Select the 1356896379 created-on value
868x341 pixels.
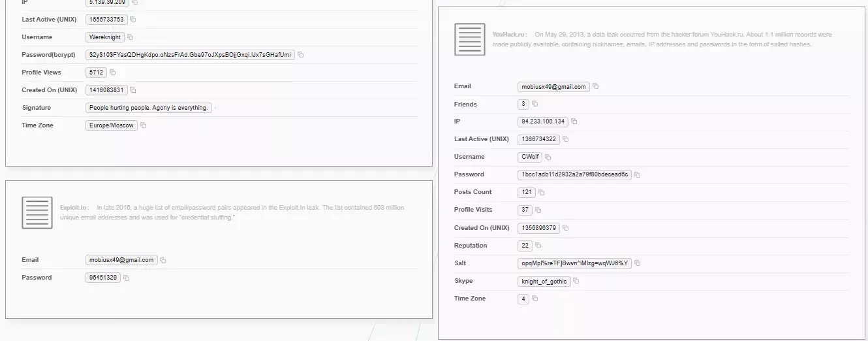point(539,228)
